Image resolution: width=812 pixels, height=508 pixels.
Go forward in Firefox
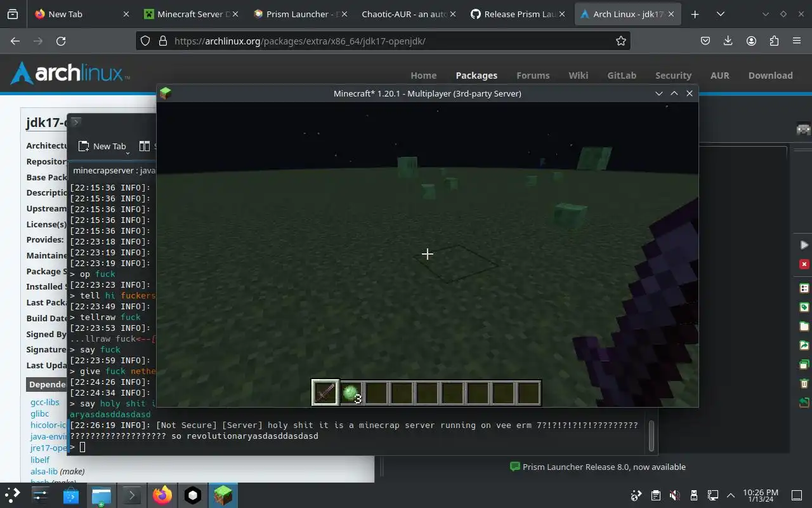tap(38, 41)
